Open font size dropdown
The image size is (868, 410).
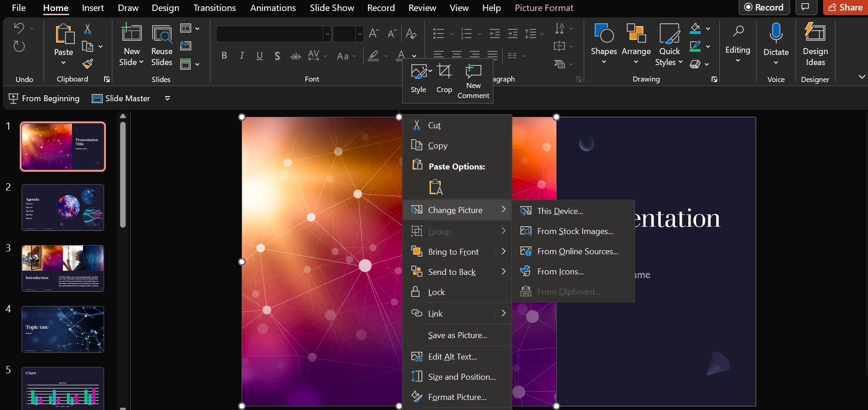(359, 34)
